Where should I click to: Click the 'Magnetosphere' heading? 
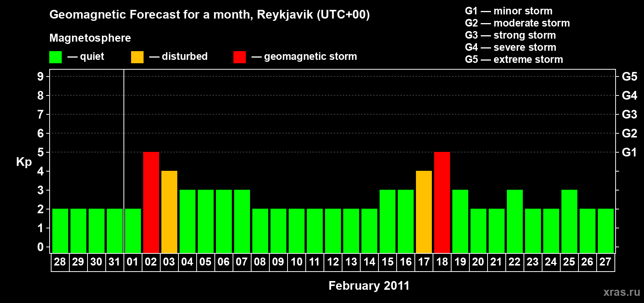90,38
